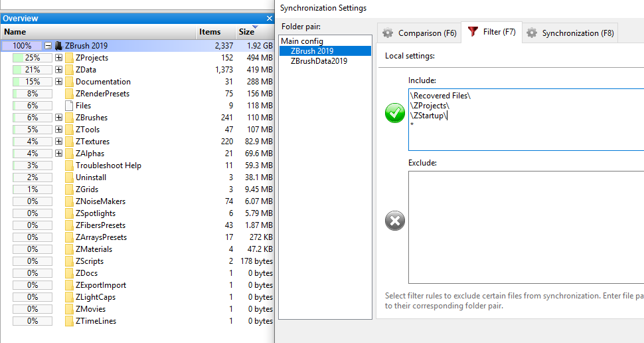
Task: Click the ZBrushes folder icon
Action: click(69, 117)
